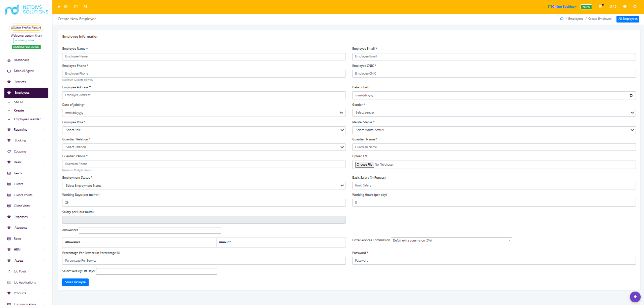The width and height of the screenshot is (644, 305).
Task: Focus the Password input field
Action: click(494, 261)
